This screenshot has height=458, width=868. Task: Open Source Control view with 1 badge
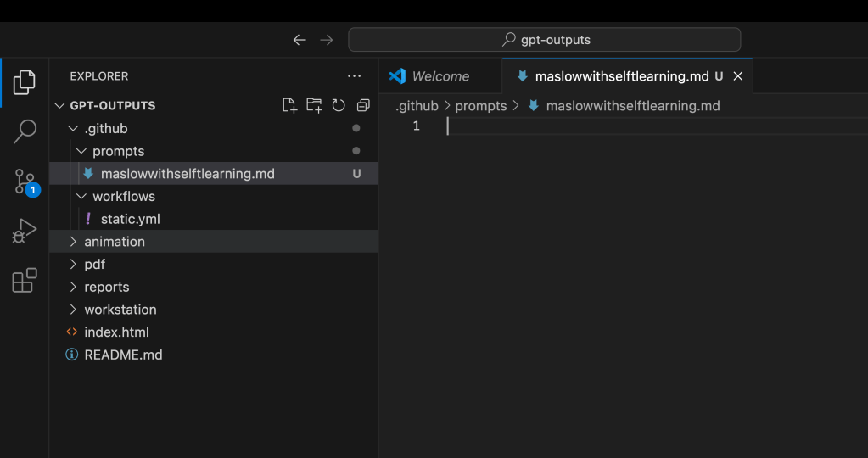click(x=25, y=182)
